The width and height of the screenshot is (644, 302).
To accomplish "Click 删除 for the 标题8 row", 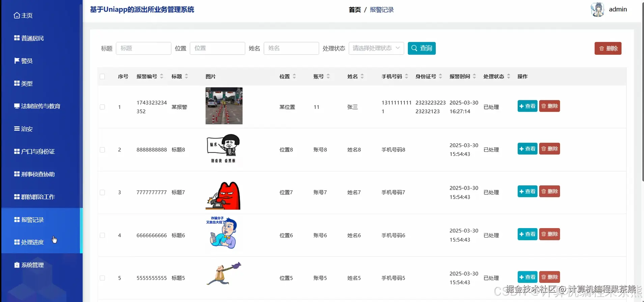I will click(x=549, y=149).
